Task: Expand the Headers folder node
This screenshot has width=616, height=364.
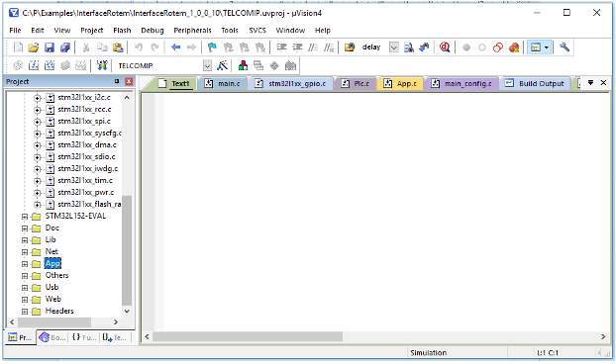Action: coord(25,312)
